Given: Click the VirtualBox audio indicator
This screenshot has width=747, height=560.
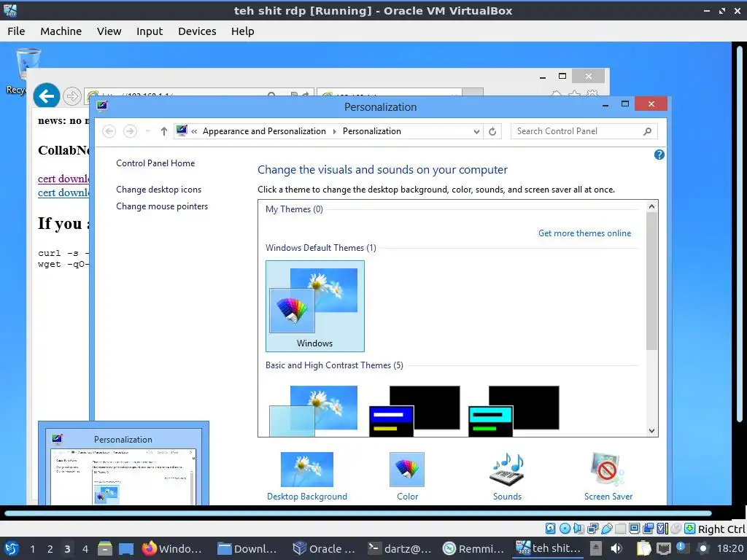Looking at the screenshot, I should [578, 528].
